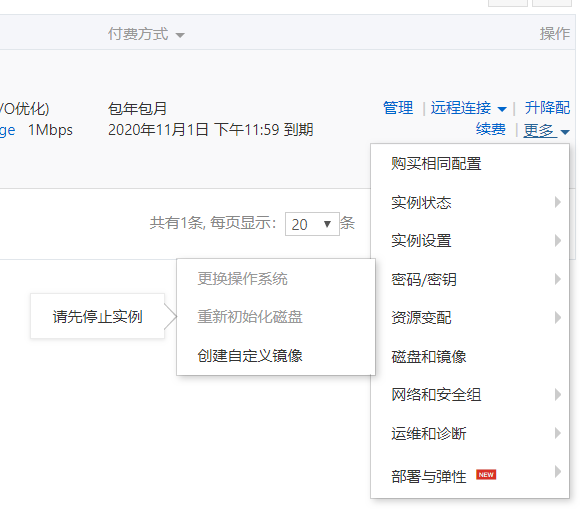The image size is (581, 527).
Task: Open the 20 per-page selector
Action: [312, 224]
